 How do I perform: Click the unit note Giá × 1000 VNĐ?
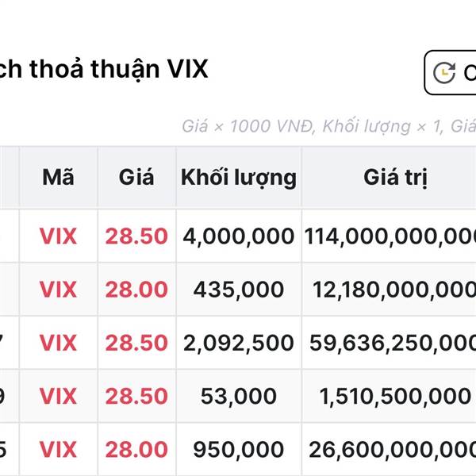tap(248, 126)
